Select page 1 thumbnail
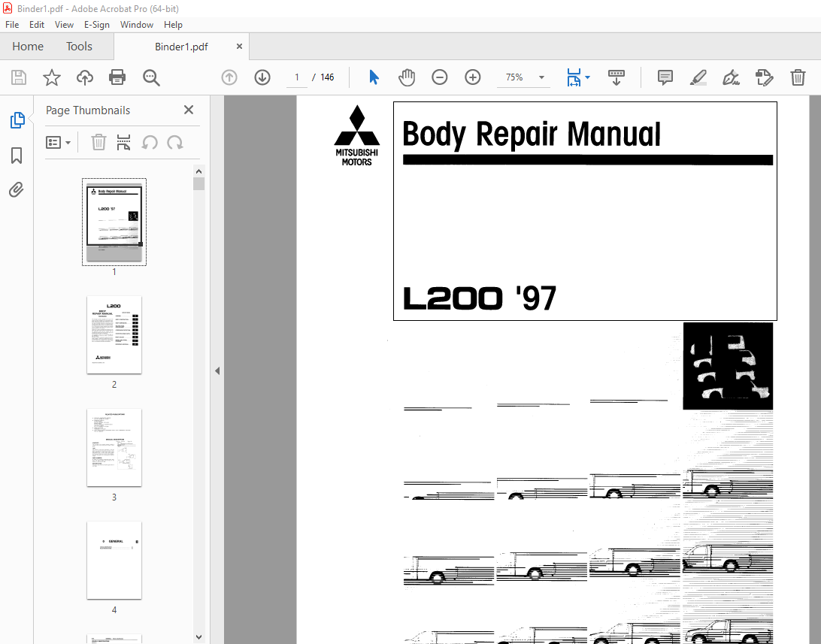Image resolution: width=821 pixels, height=644 pixels. [x=114, y=222]
